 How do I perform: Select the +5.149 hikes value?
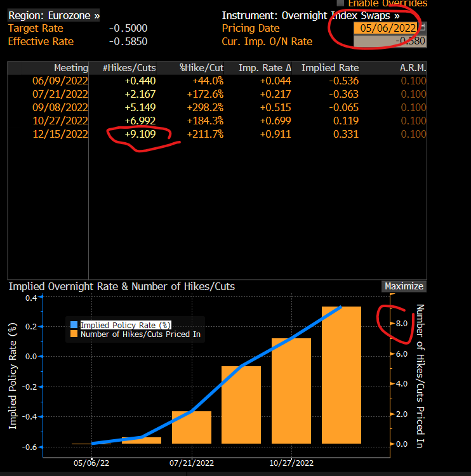[140, 107]
